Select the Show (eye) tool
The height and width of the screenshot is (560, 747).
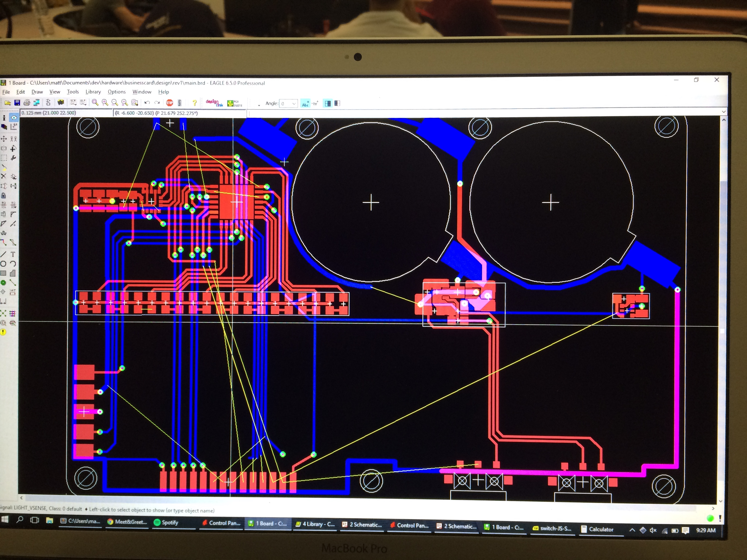pyautogui.click(x=14, y=118)
